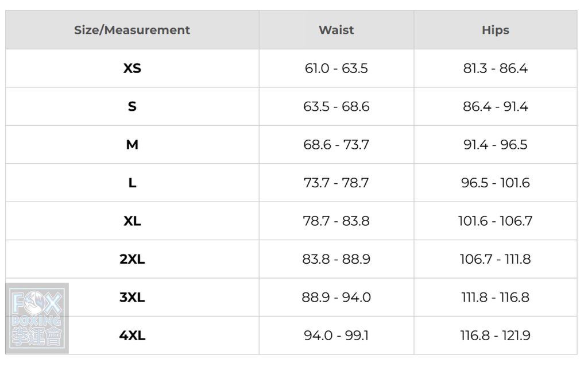Screen dimensions: 588x370
Task: Click the waist range 88.9 - 94.0
Action: (336, 298)
